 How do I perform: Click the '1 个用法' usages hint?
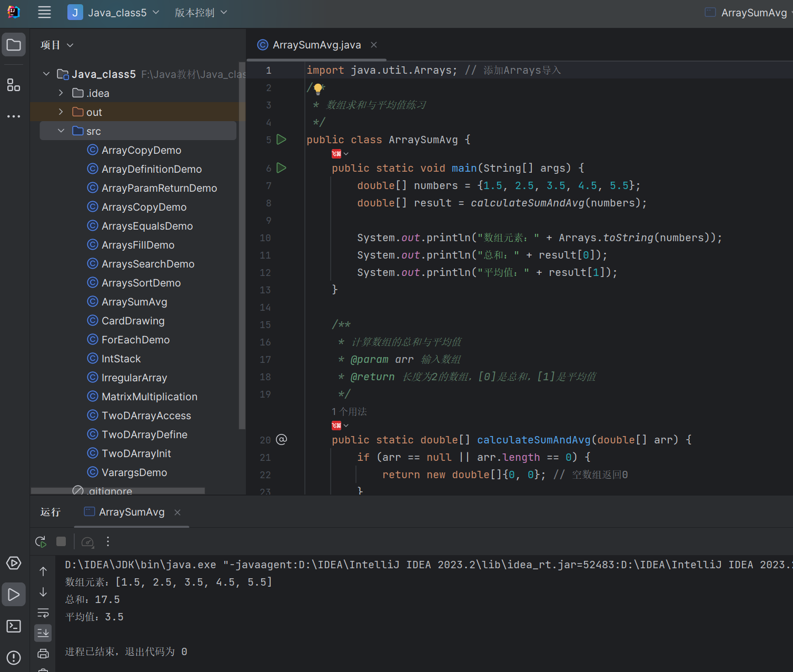349,411
